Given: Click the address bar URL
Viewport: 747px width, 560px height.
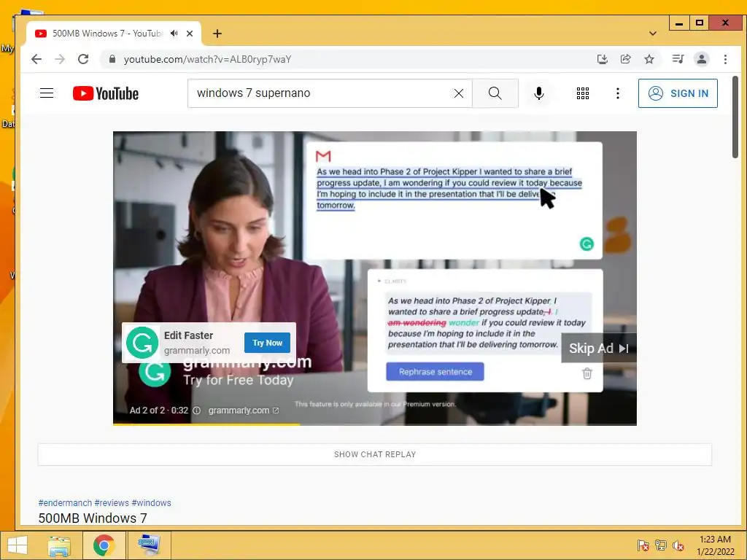Looking at the screenshot, I should pyautogui.click(x=207, y=59).
